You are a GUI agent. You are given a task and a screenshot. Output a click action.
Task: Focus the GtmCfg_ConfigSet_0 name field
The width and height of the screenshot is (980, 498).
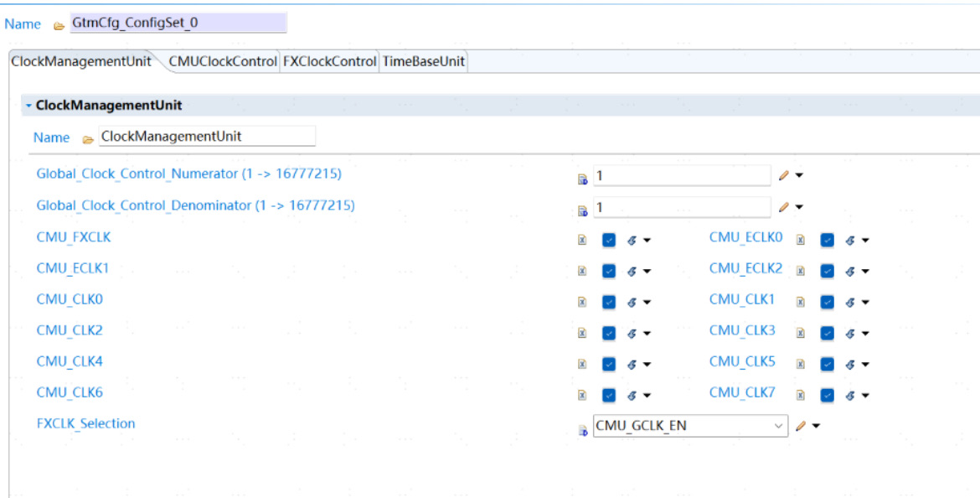[x=178, y=23]
